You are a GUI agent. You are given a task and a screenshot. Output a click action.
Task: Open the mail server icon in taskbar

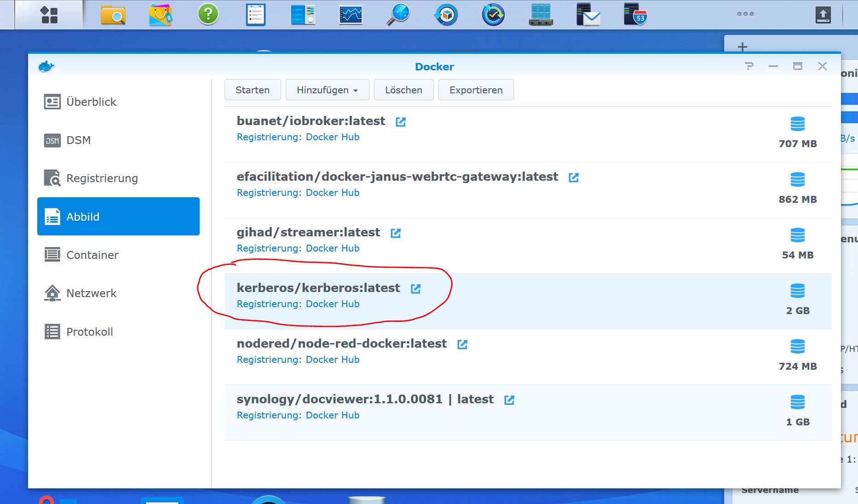point(588,15)
